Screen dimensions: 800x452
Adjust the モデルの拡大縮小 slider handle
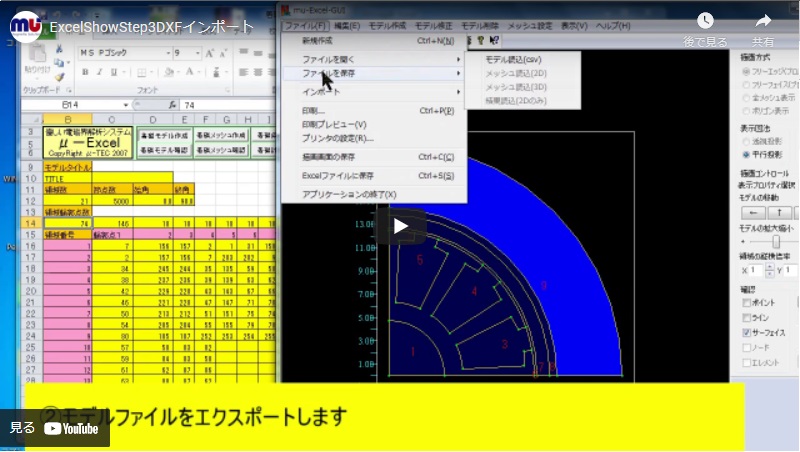[x=776, y=241]
